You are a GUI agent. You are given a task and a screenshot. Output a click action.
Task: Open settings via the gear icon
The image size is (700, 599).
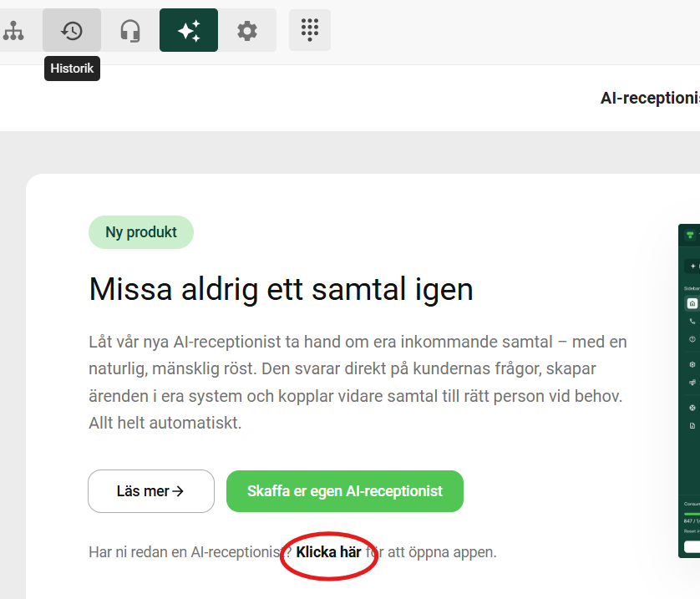click(247, 30)
